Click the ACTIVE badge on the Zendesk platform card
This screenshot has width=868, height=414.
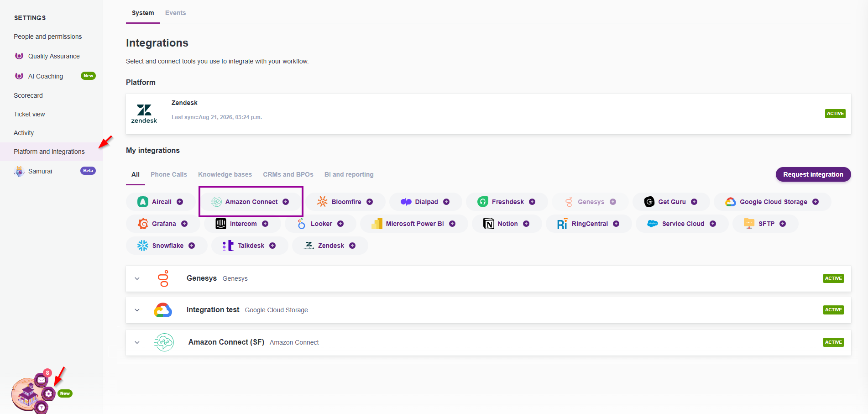pos(835,114)
